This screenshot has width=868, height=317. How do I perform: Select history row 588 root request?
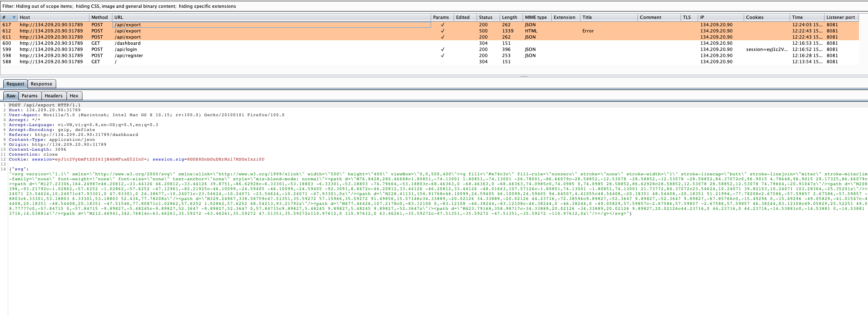point(429,62)
